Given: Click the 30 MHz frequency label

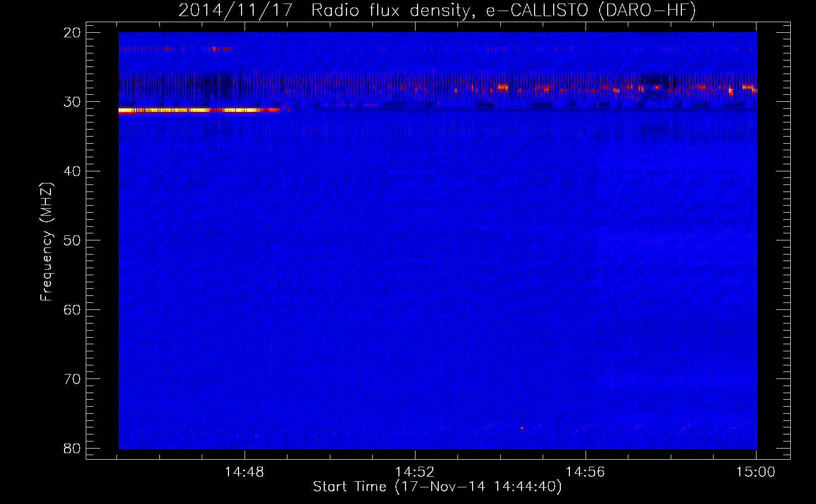Looking at the screenshot, I should pos(72,102).
